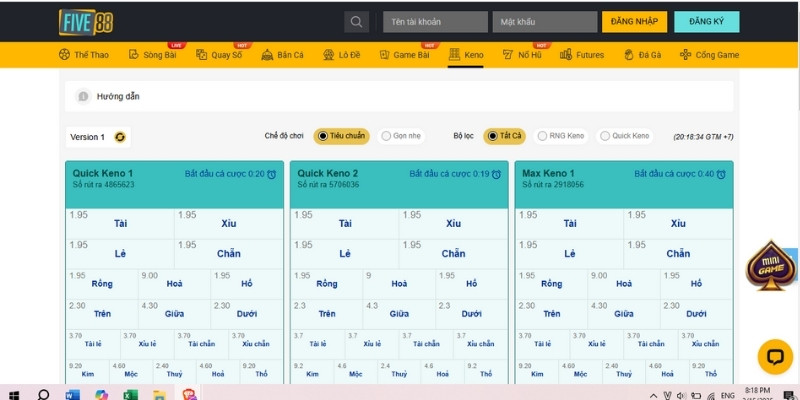Viewport: 800px width, 400px height.
Task: Open the Quay Số menu
Action: pyautogui.click(x=219, y=55)
